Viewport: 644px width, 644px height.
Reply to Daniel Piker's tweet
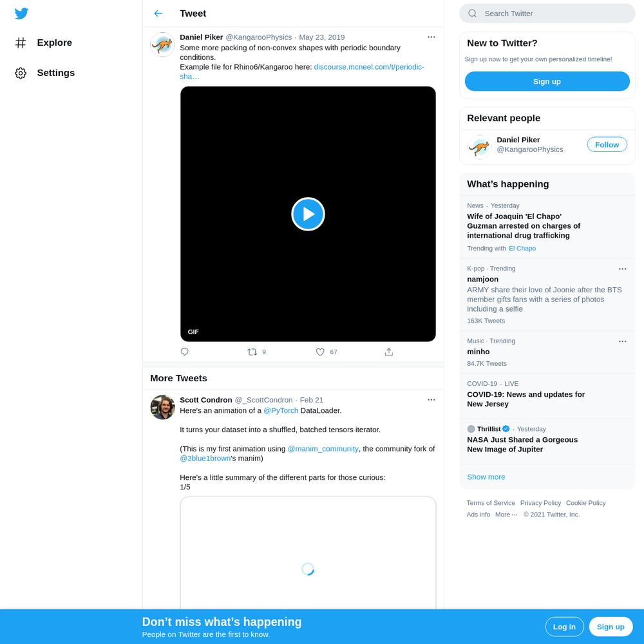coord(184,352)
